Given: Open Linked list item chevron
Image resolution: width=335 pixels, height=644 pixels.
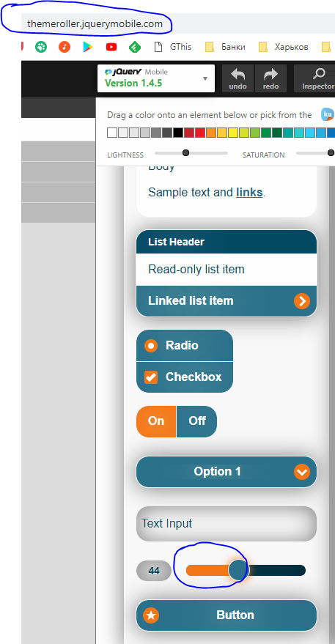Looking at the screenshot, I should click(302, 301).
